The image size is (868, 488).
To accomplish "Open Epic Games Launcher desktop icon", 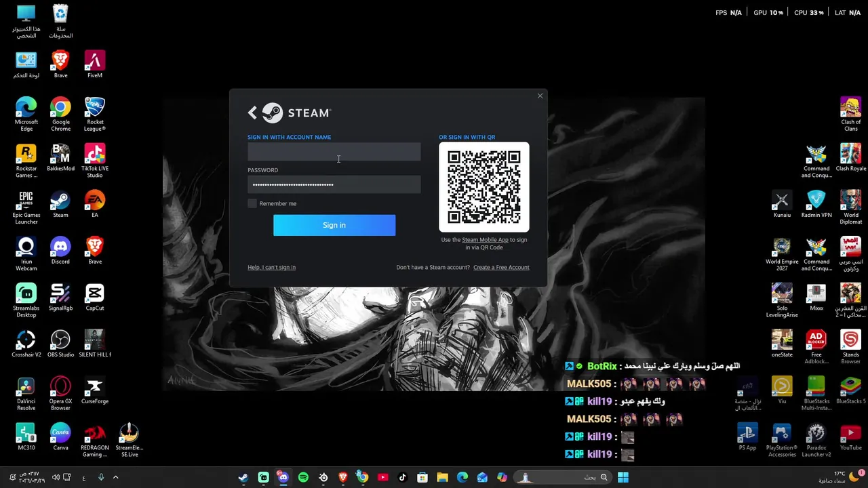I will coord(26,207).
